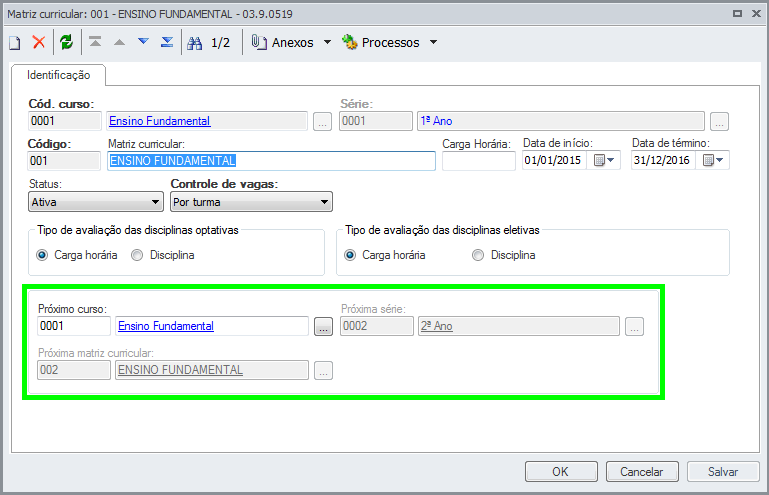The height and width of the screenshot is (495, 769).
Task: Click the Salvar button
Action: click(723, 471)
